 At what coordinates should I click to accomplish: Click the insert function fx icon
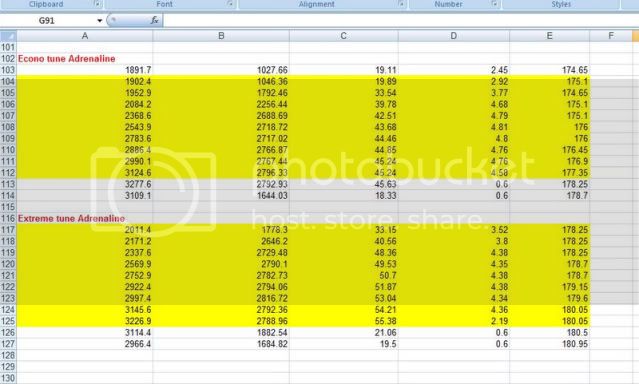154,20
